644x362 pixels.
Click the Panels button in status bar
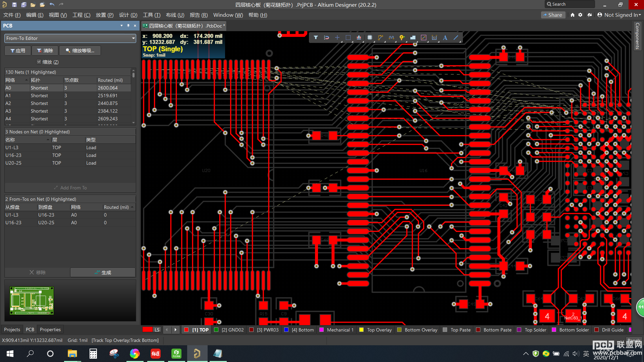634,340
